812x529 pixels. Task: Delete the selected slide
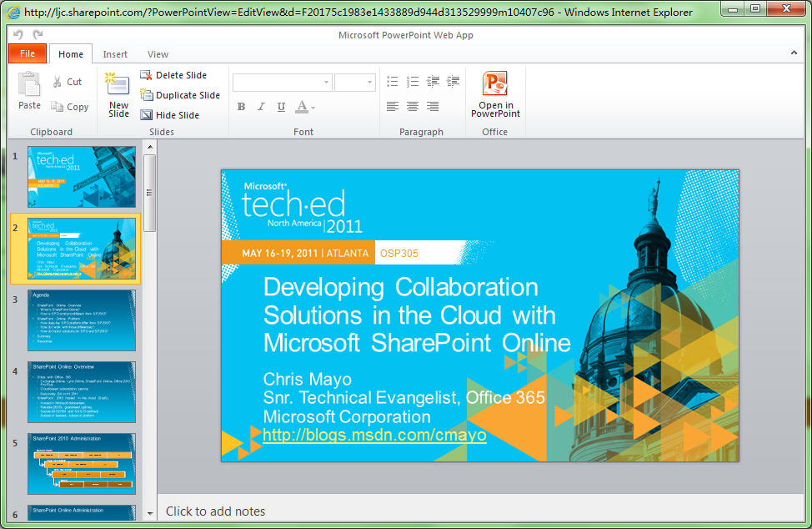pos(173,75)
